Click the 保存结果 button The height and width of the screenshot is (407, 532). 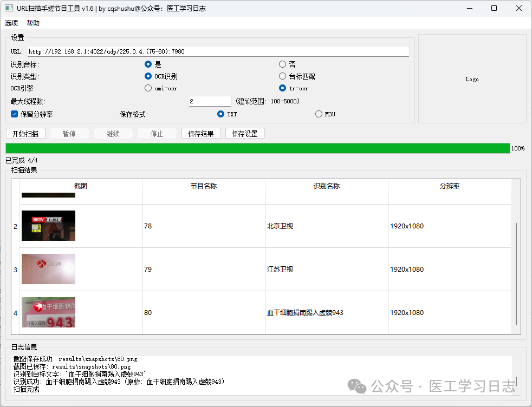pyautogui.click(x=201, y=134)
